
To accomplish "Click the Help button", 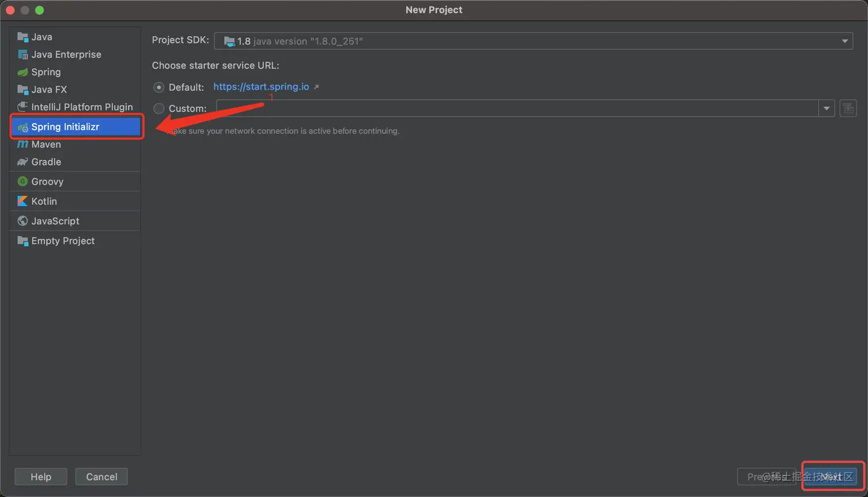I will click(x=41, y=477).
